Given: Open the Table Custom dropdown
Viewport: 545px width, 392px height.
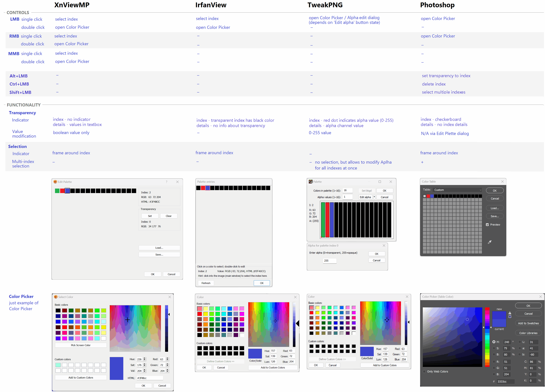Looking at the screenshot, I should 457,190.
